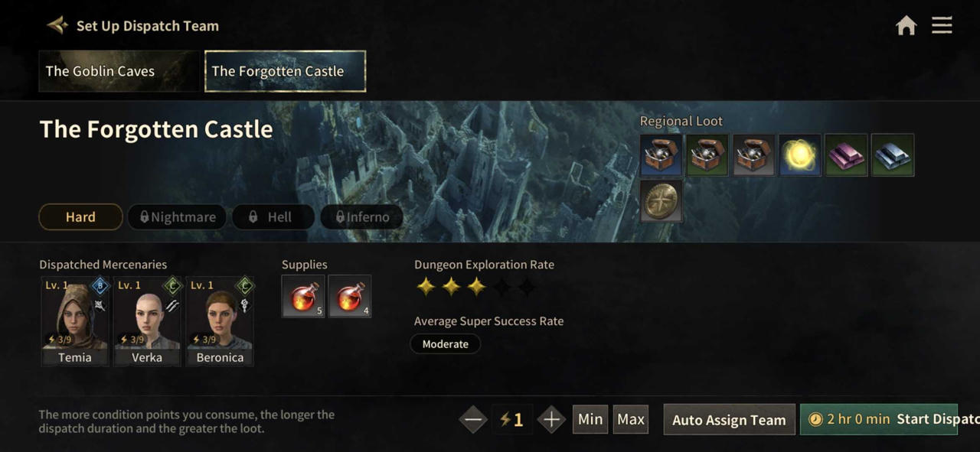
Task: Start the 2 hr dispatch
Action: coord(879,419)
